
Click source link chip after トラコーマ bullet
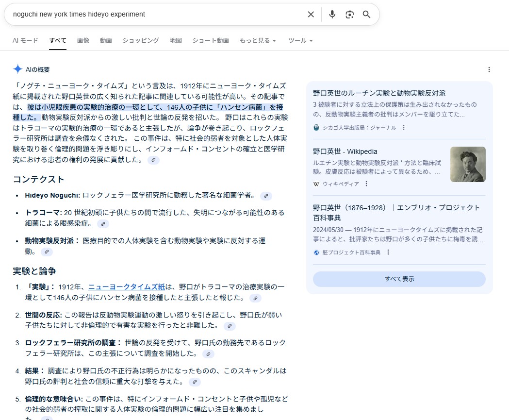click(103, 224)
